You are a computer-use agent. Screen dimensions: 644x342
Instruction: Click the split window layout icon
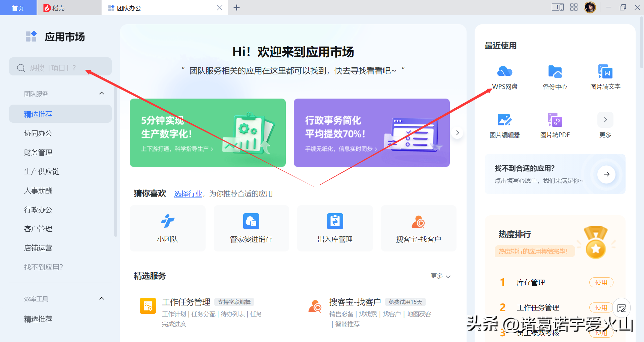click(x=557, y=7)
